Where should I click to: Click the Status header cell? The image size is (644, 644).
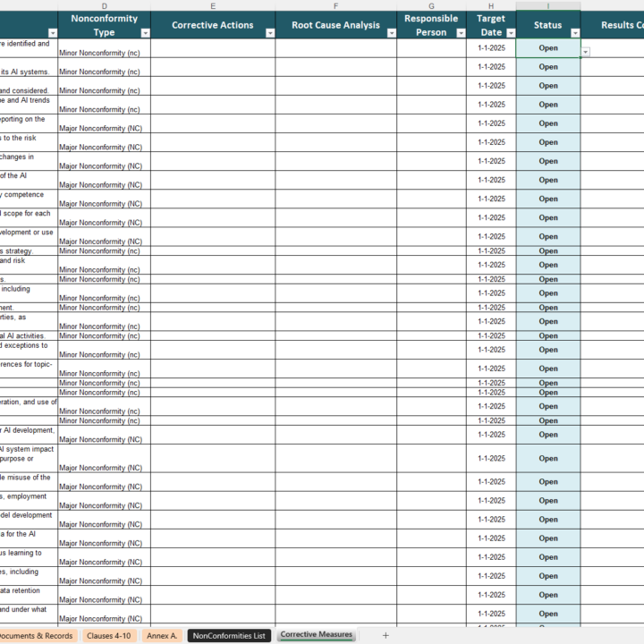point(548,25)
